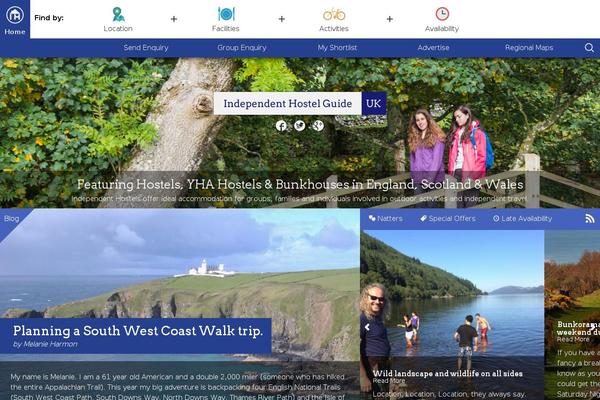600x400 pixels.
Task: View My Shortlist page
Action: coord(337,48)
